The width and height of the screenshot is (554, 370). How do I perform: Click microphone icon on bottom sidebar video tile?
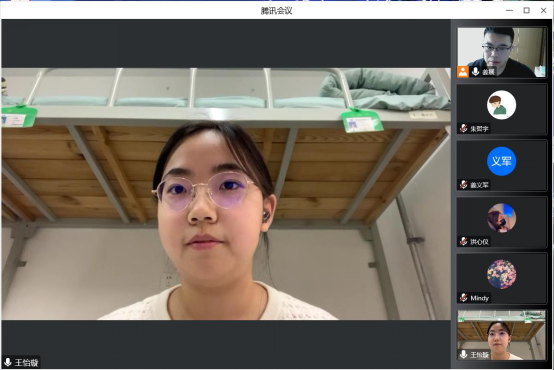tap(464, 354)
